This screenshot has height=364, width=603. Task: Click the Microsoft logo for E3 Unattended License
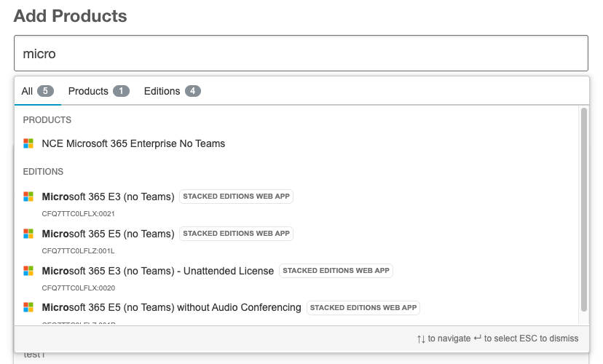28,271
